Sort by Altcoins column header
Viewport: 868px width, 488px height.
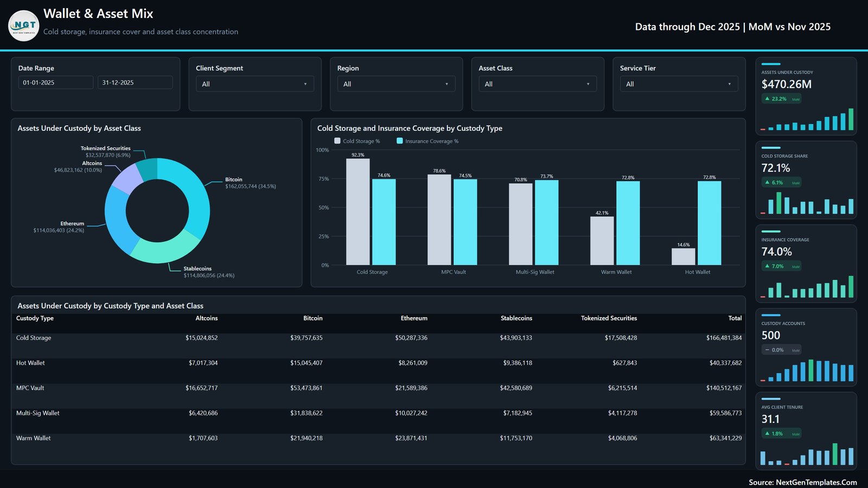206,318
